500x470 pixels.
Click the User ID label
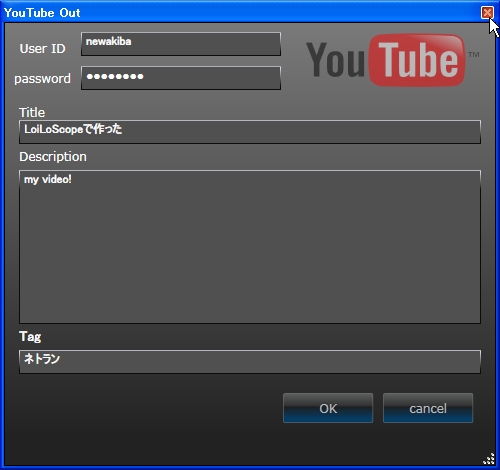pyautogui.click(x=42, y=49)
